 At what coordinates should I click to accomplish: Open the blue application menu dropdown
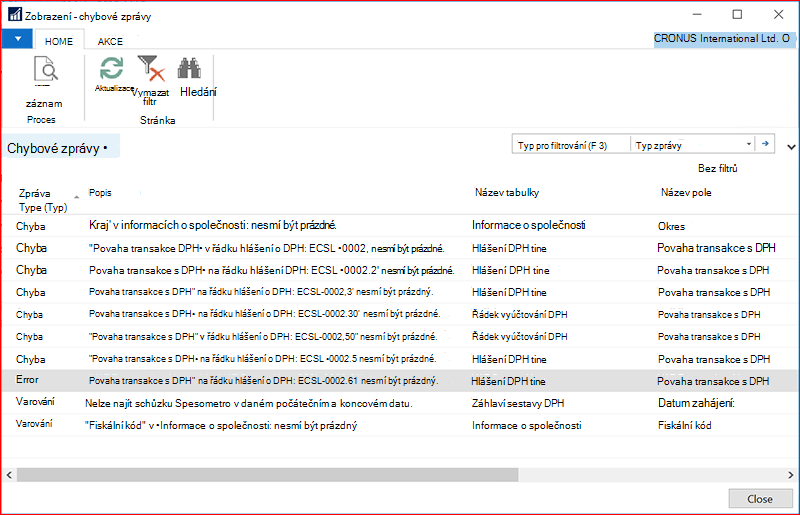17,39
